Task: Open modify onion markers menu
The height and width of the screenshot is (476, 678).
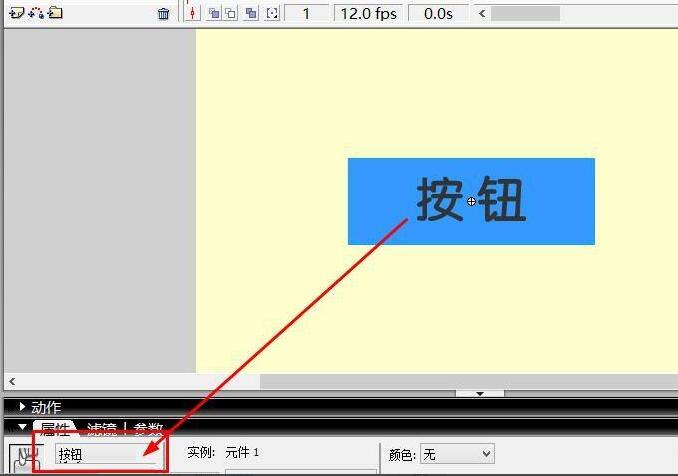Action: coord(272,14)
